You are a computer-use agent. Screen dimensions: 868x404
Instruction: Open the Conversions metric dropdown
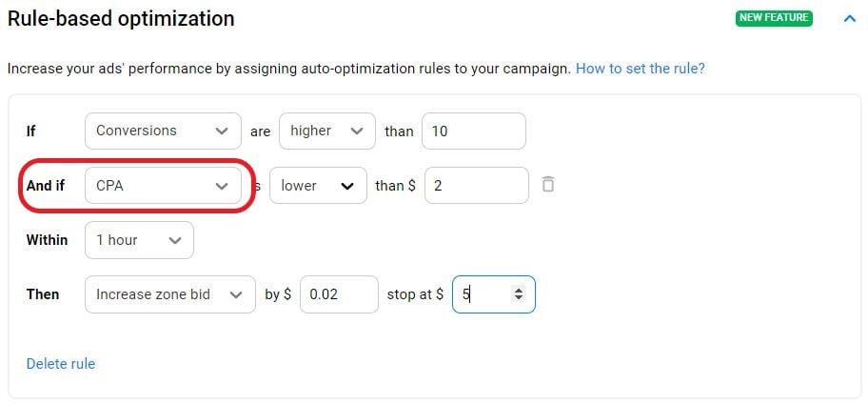[162, 131]
